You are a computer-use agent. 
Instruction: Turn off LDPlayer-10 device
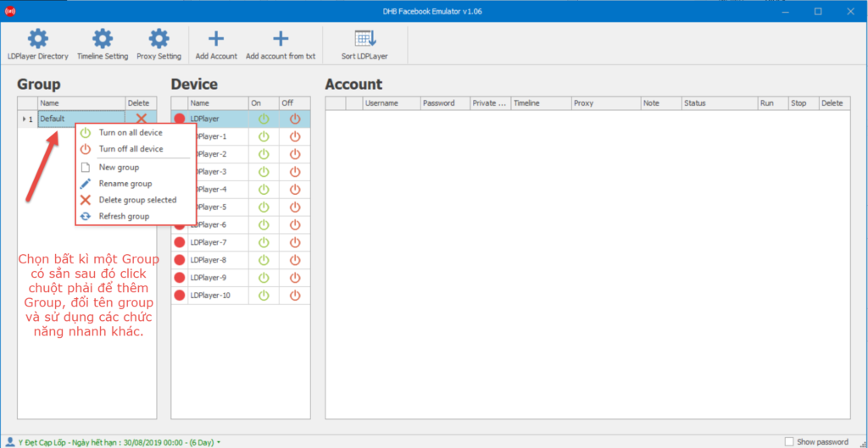(x=295, y=296)
